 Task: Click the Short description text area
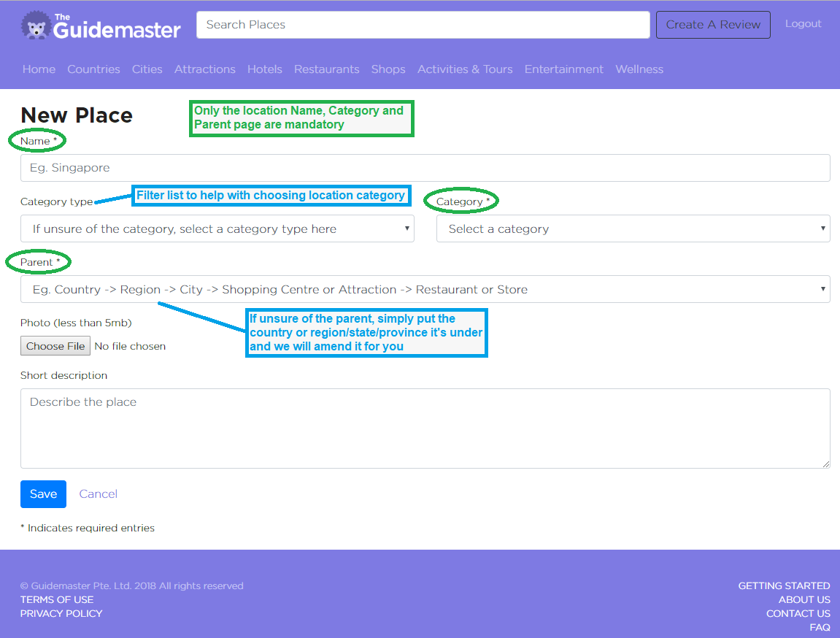pos(425,428)
